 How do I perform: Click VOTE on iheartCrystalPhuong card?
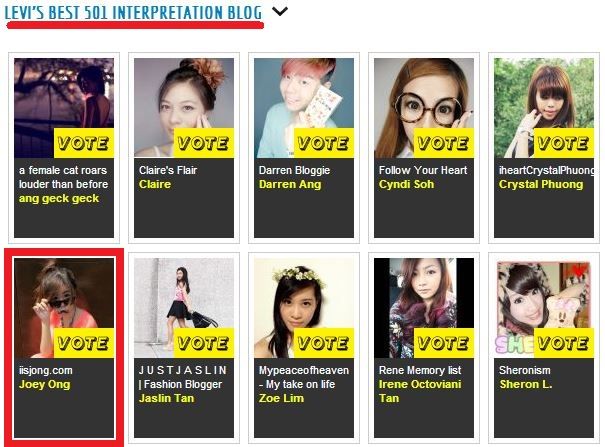pyautogui.click(x=564, y=143)
